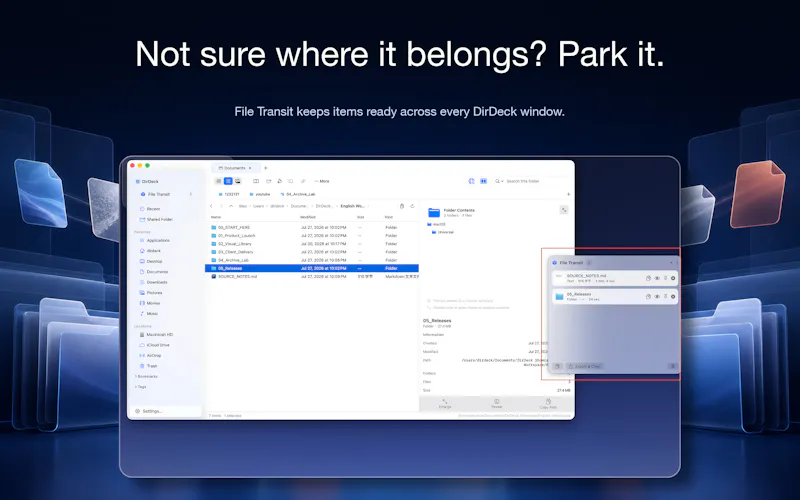Toggle eye preview for SOURCE_NOTES.md in File Transit
The width and height of the screenshot is (800, 500).
click(657, 279)
